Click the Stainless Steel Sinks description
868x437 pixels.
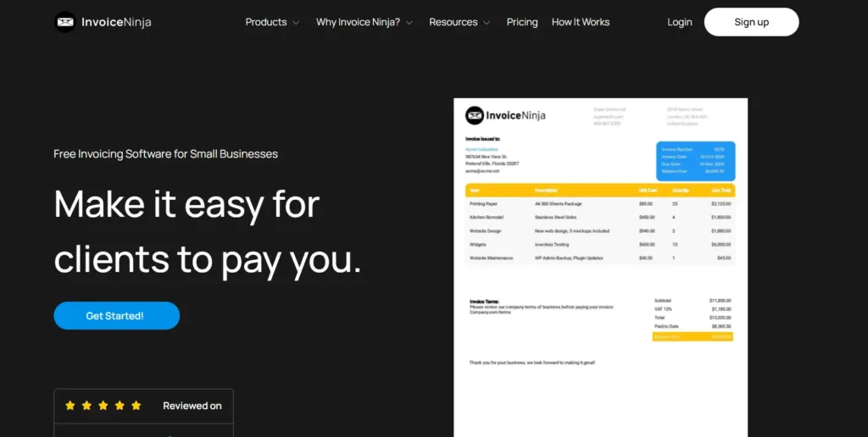click(555, 218)
